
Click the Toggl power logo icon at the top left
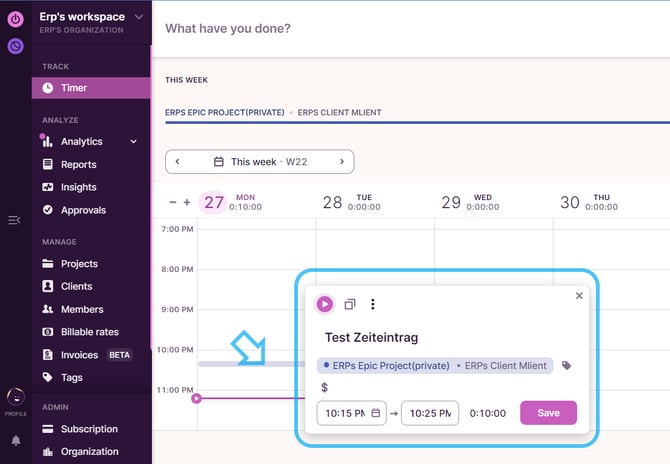pyautogui.click(x=16, y=18)
